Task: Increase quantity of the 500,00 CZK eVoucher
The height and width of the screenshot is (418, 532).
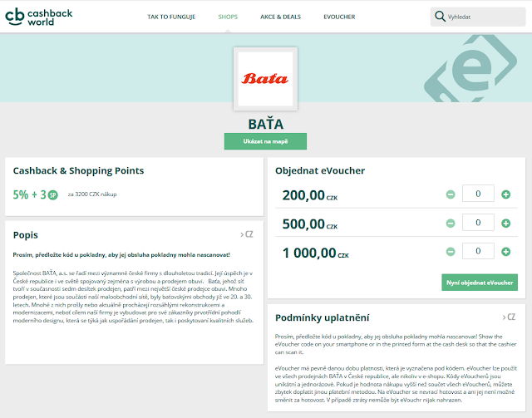Action: (505, 224)
